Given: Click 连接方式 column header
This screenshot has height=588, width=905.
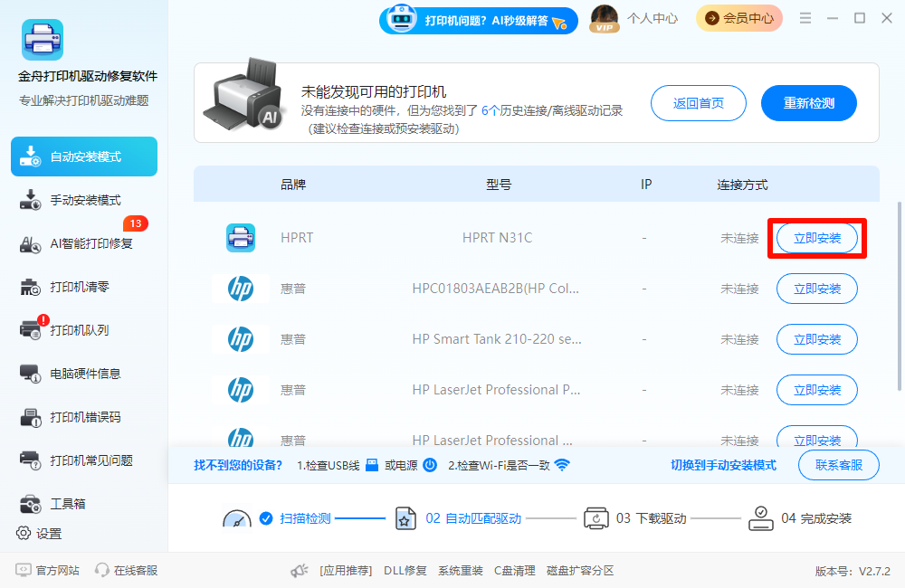Looking at the screenshot, I should [742, 185].
